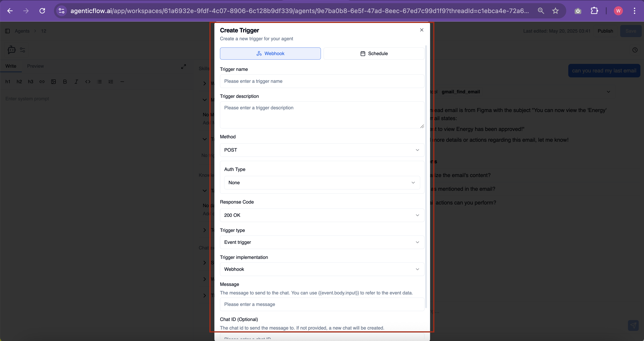Close the Create Trigger dialog
This screenshot has width=644, height=341.
pyautogui.click(x=422, y=30)
